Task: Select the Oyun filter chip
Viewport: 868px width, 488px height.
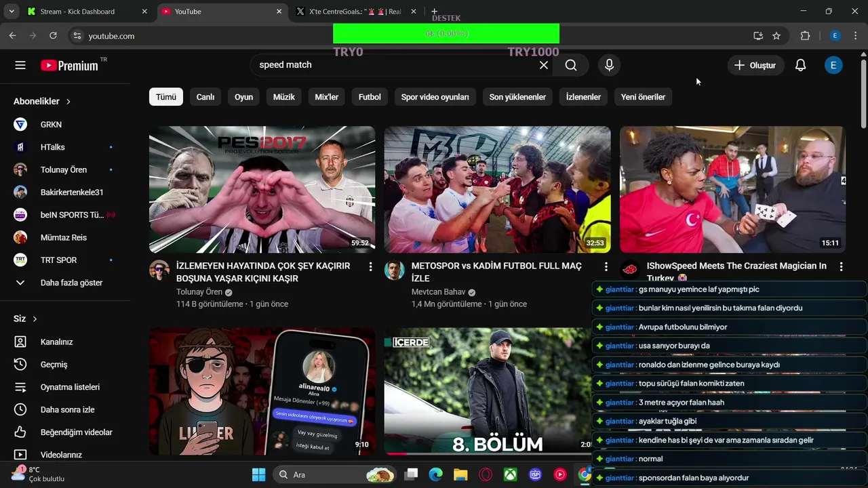Action: [244, 97]
